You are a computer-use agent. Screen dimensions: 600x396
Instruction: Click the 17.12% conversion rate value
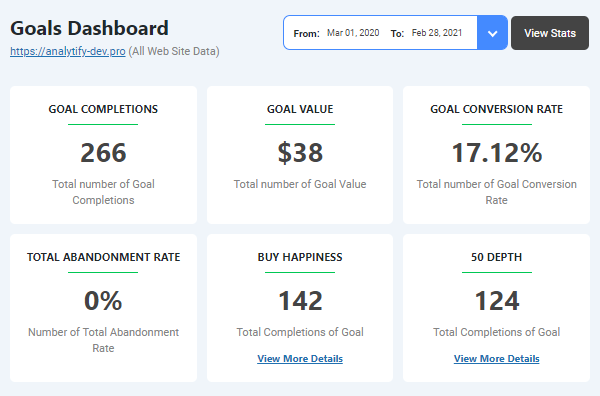pos(497,152)
